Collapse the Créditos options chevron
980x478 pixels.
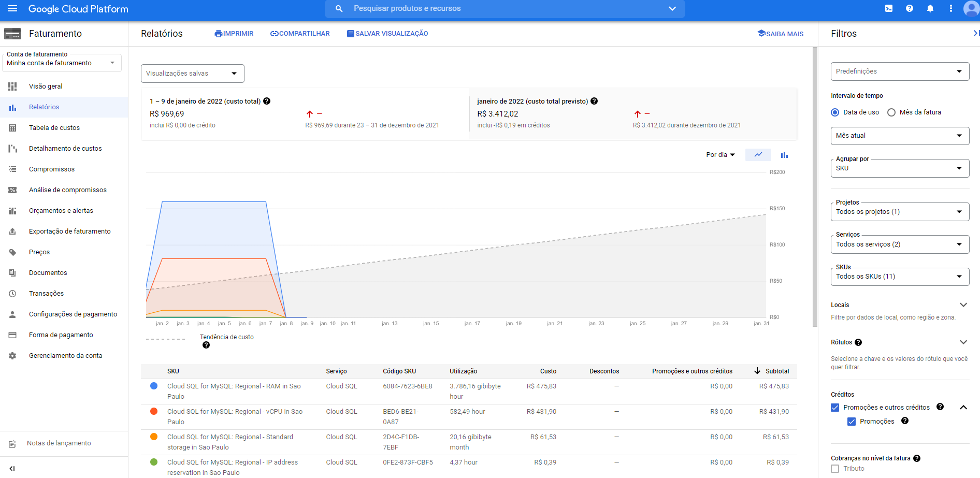point(963,408)
